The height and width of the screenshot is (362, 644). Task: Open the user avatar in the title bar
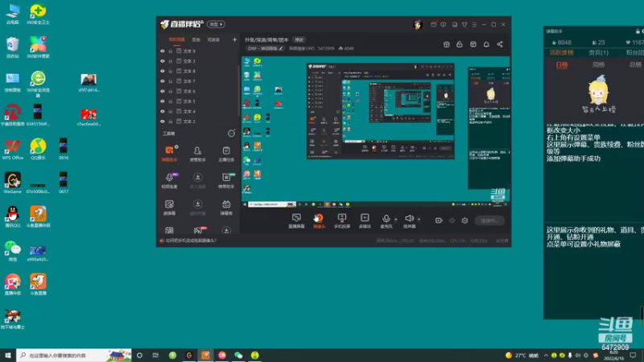[x=418, y=25]
